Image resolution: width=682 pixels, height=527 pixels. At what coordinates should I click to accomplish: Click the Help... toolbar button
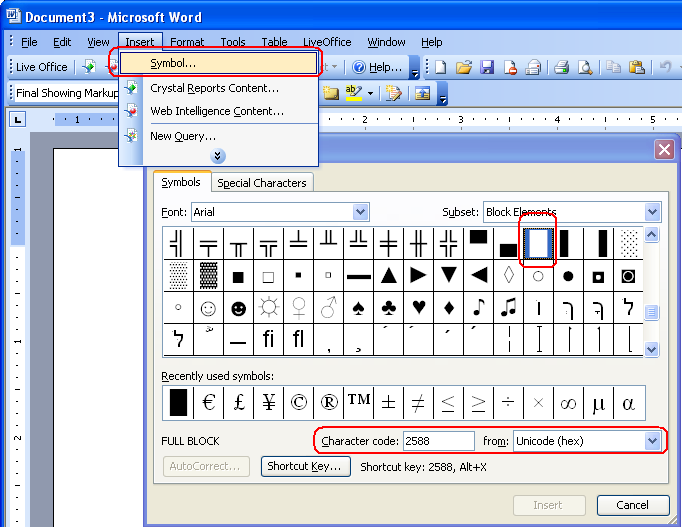pos(378,67)
